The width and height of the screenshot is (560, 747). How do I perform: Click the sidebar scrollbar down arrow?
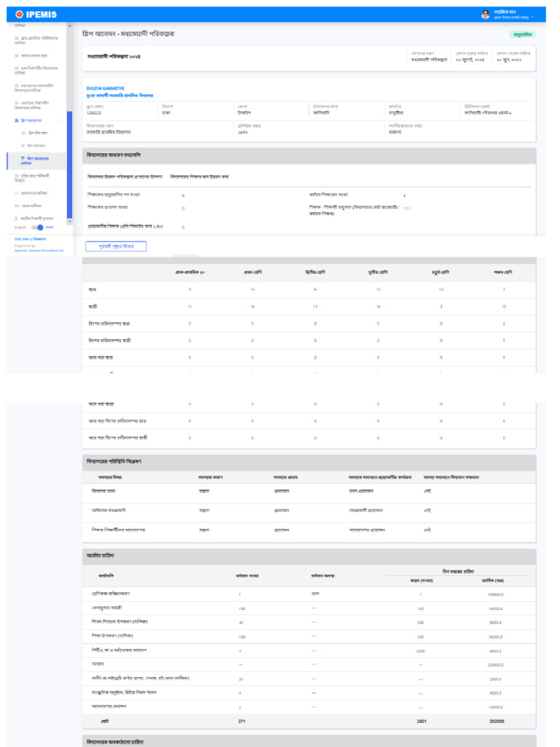pos(70,222)
